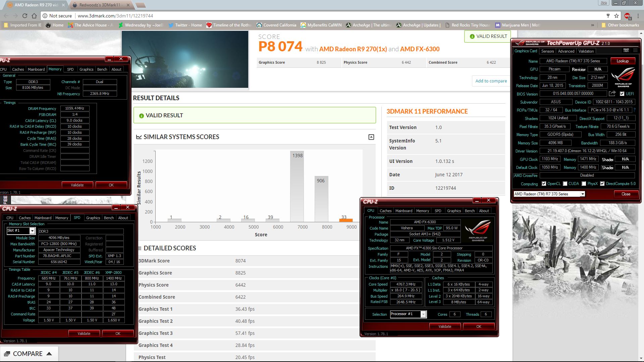Open Graphics tab in the CPU-Z SPD window
This screenshot has height=362, width=644.
click(x=93, y=218)
